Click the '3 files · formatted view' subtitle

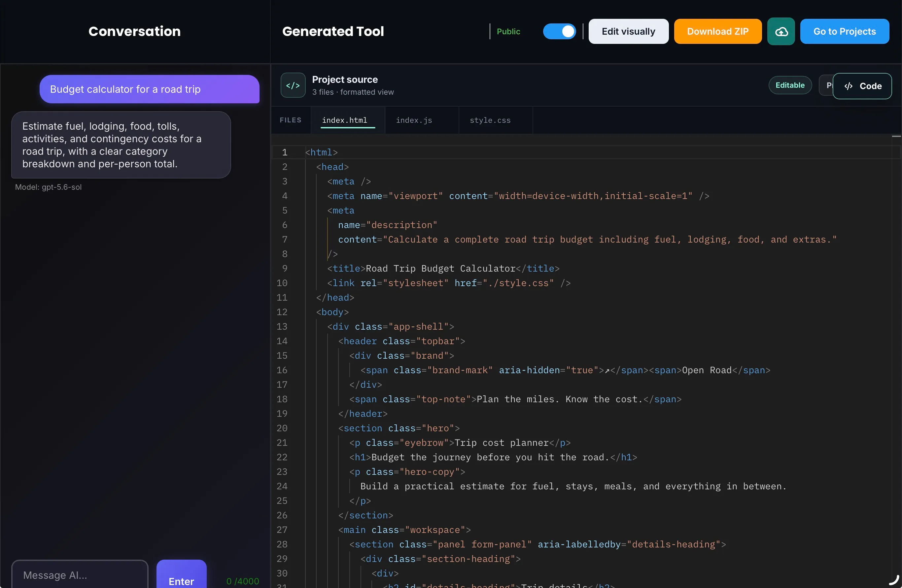(353, 92)
